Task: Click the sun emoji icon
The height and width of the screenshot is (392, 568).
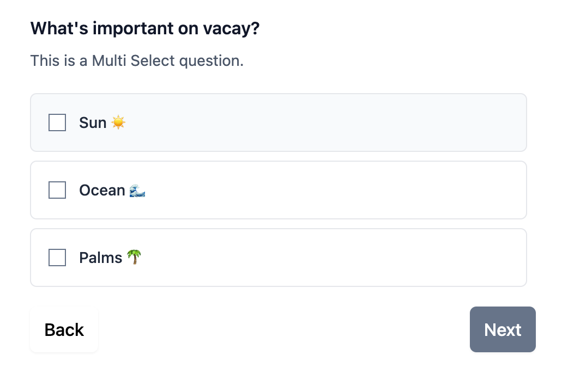Action: pos(118,122)
